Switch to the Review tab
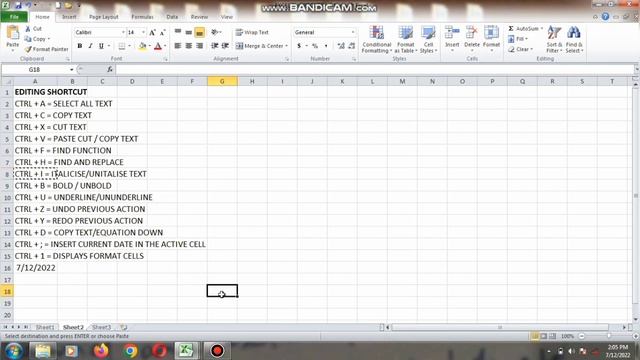Image resolution: width=640 pixels, height=360 pixels. [199, 17]
